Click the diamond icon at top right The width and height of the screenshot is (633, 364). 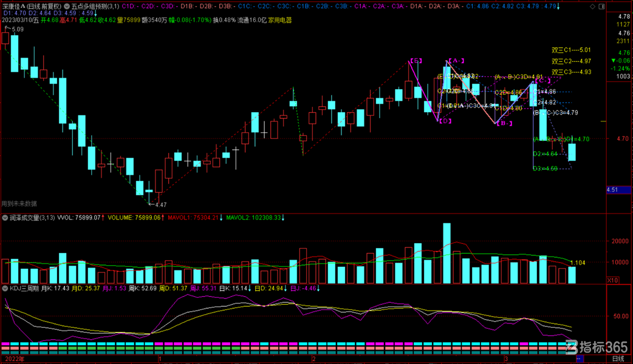pyautogui.click(x=593, y=7)
